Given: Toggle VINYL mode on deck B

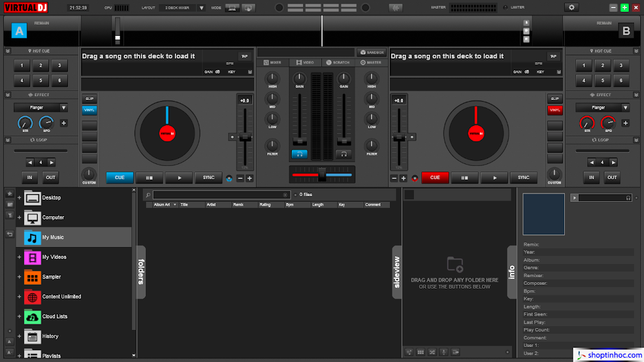Looking at the screenshot, I should point(555,110).
